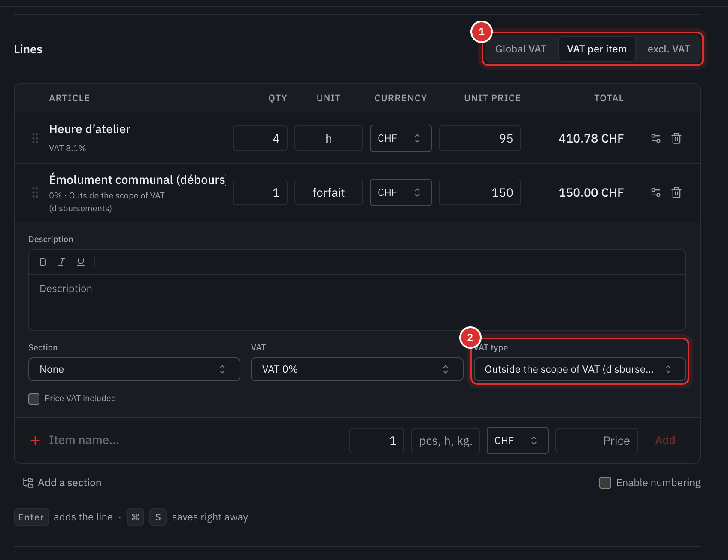
Task: Open the VAT type dropdown
Action: point(580,369)
